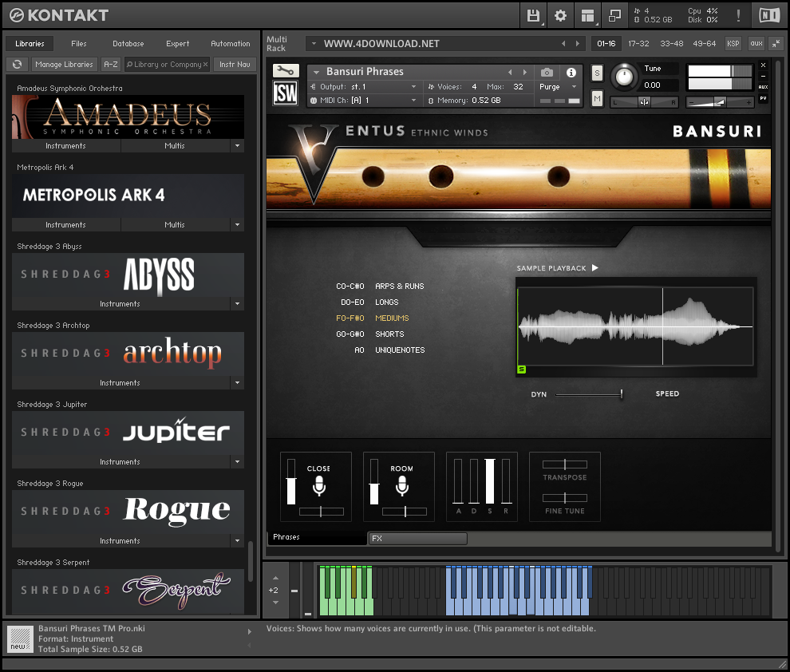Switch to the Libraries tab

tap(30, 44)
